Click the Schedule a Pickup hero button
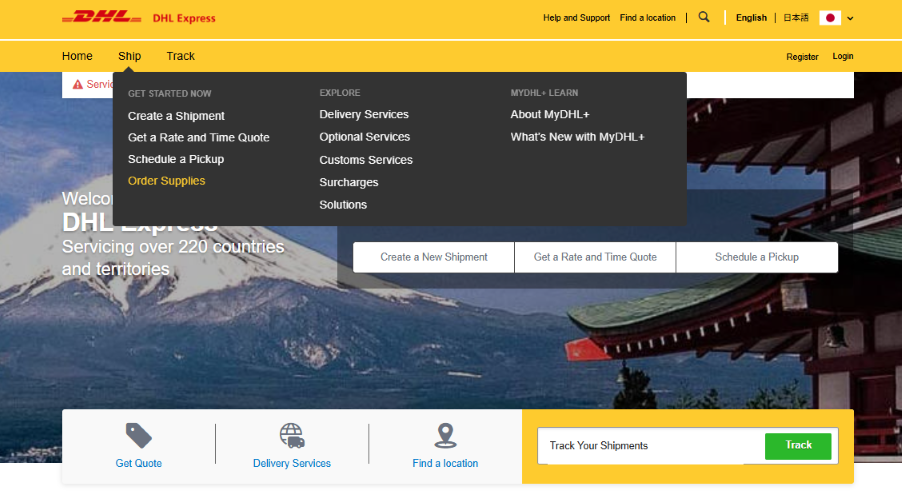 pos(756,257)
